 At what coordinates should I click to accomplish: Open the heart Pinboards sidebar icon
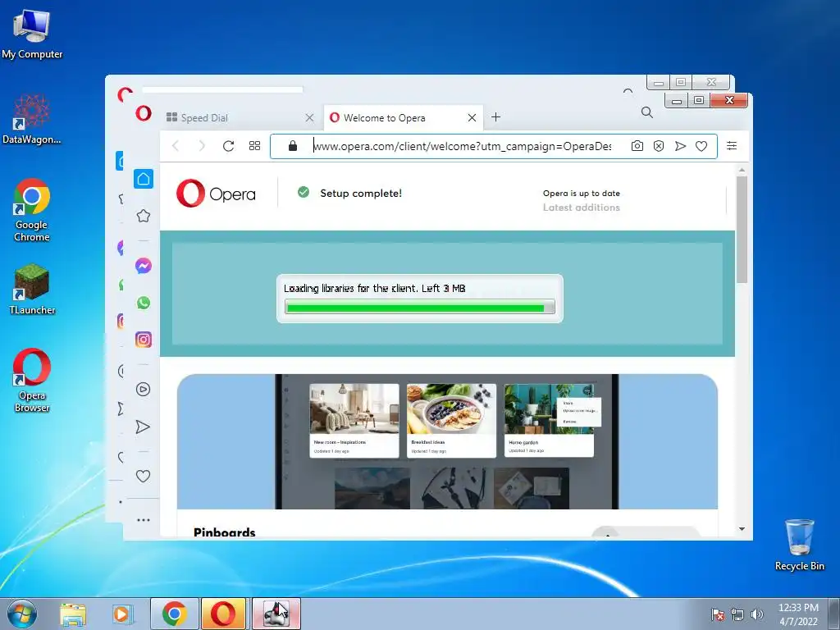(143, 476)
